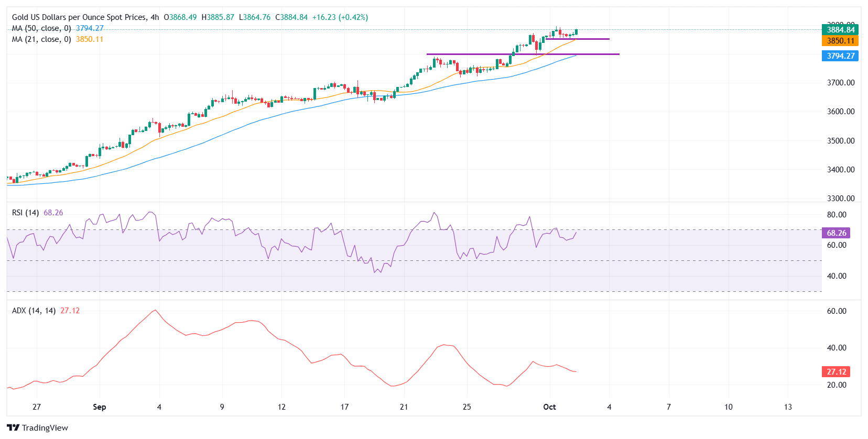
Task: Select the MA (21, close, 0) indicator legend
Action: [x=41, y=39]
